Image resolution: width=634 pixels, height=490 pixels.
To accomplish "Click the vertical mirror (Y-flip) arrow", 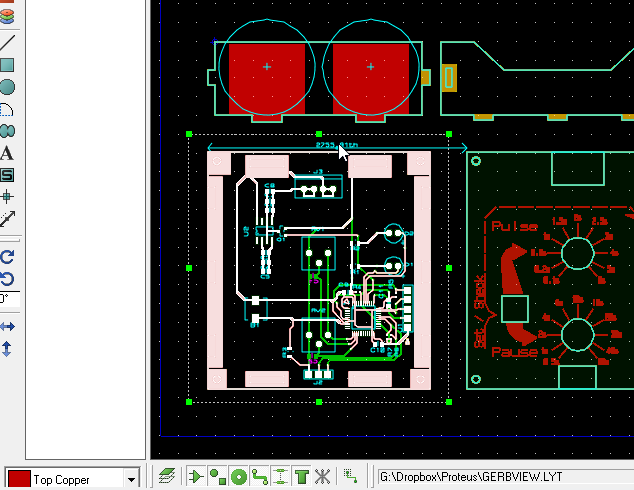I will coord(6,349).
